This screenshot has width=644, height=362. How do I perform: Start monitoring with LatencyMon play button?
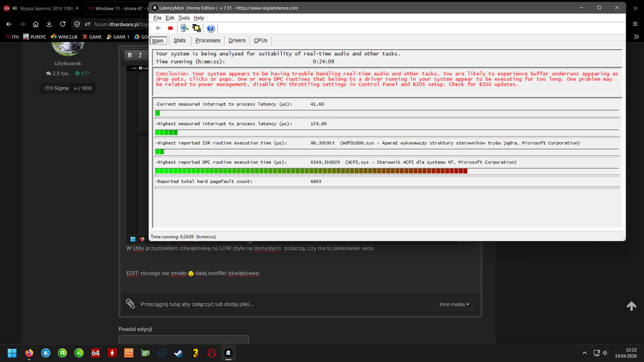click(x=158, y=28)
